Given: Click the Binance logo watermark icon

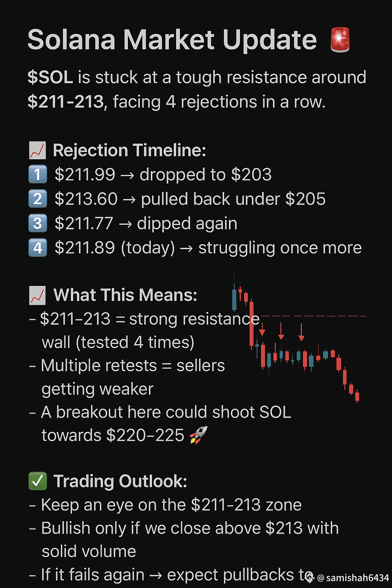Looking at the screenshot, I should [x=310, y=578].
